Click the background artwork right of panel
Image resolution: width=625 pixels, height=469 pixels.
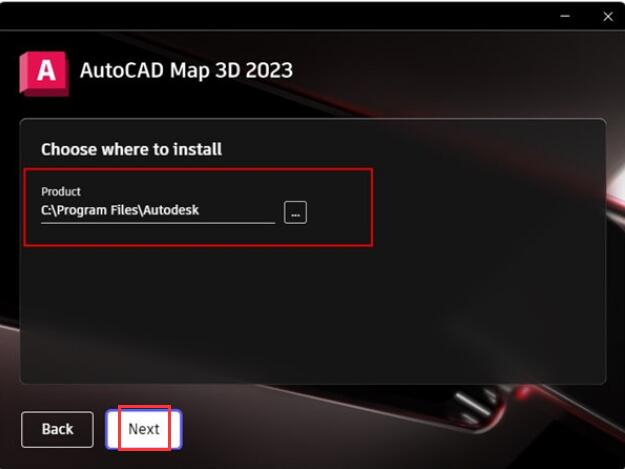tap(616, 239)
